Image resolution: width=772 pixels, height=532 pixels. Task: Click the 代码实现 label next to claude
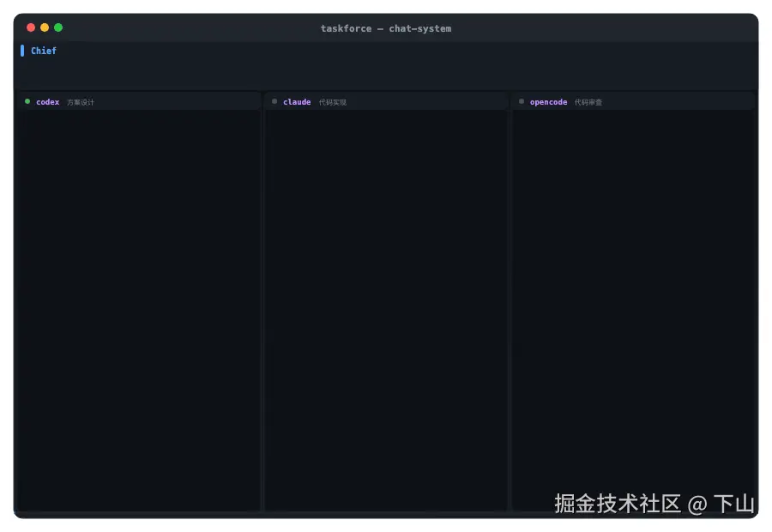333,102
